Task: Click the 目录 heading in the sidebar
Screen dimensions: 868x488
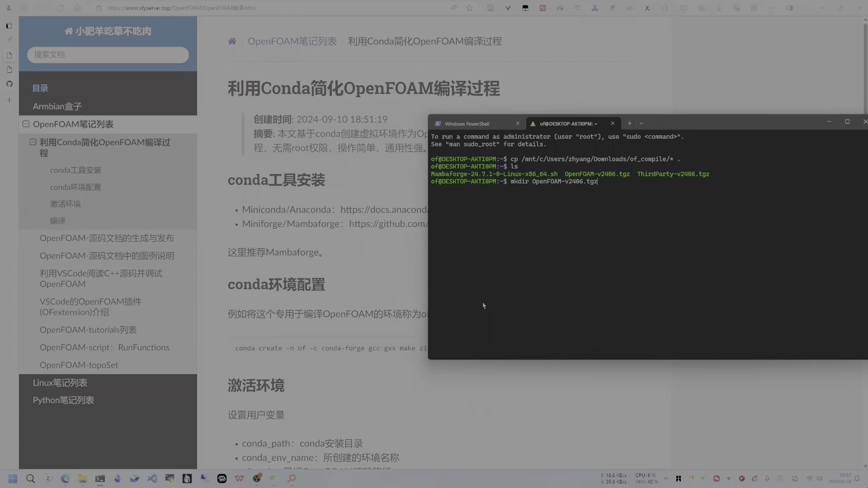Action: [x=40, y=88]
